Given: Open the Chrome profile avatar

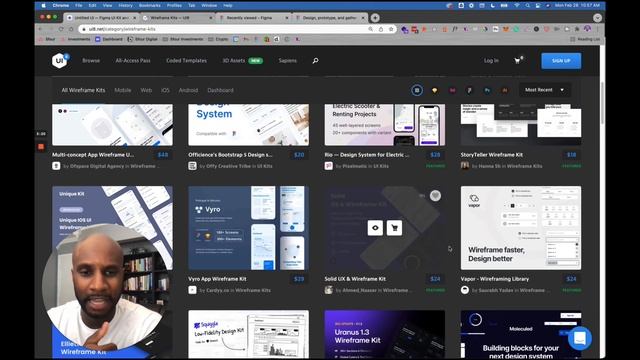Looking at the screenshot, I should click(x=587, y=29).
